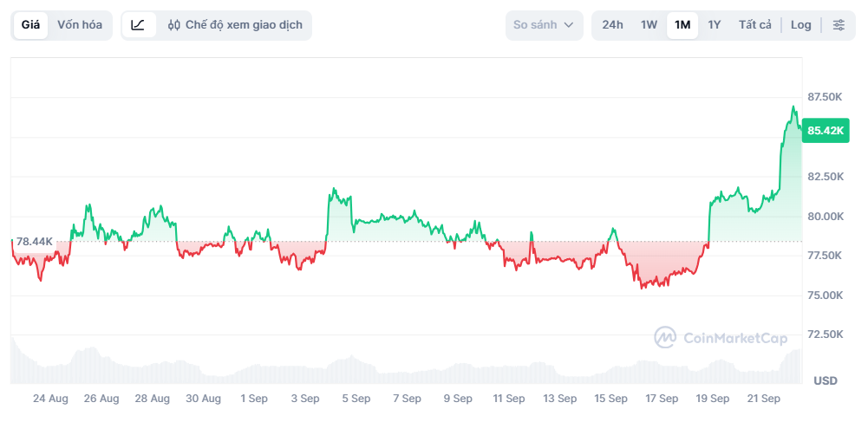Click the 21 Sep date label
868x422 pixels.
point(763,399)
